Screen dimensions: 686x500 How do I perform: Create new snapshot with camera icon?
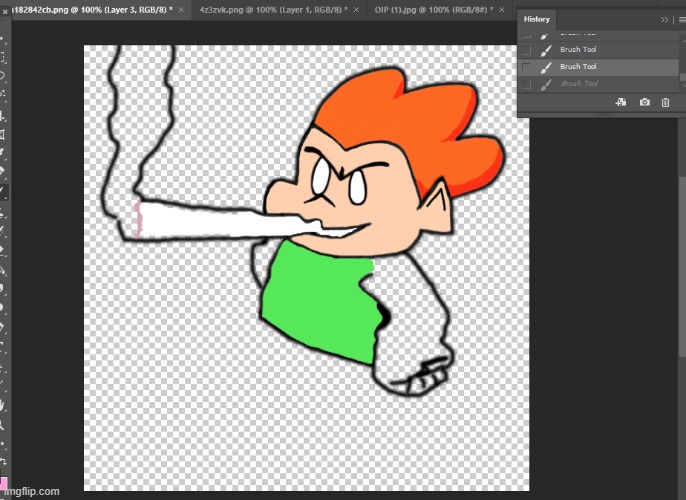644,102
